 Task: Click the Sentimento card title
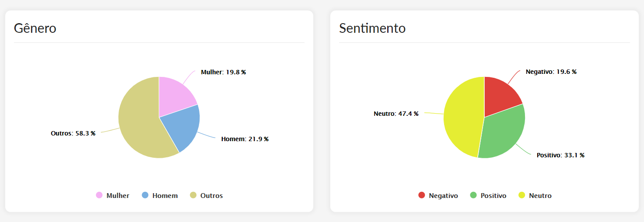coord(372,28)
